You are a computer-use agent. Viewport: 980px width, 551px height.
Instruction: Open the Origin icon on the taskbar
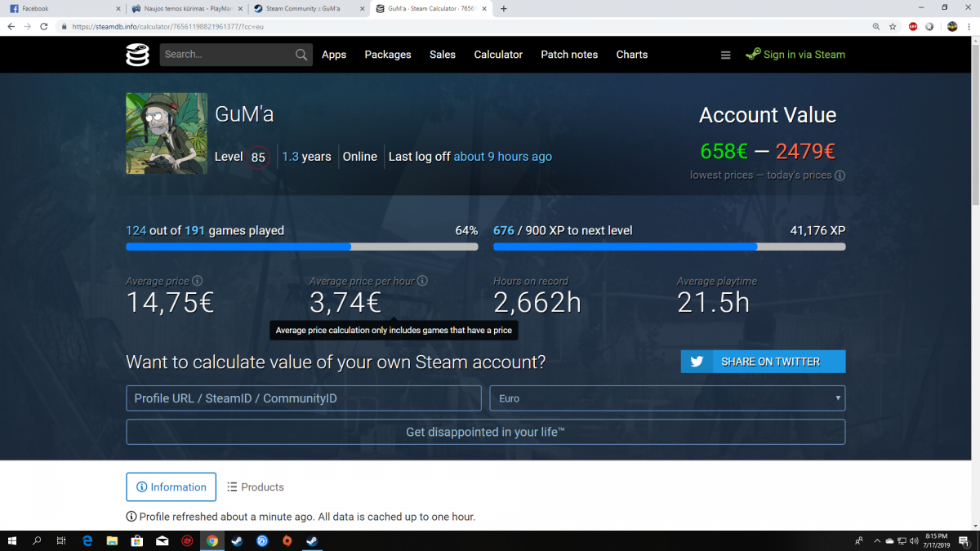[287, 540]
